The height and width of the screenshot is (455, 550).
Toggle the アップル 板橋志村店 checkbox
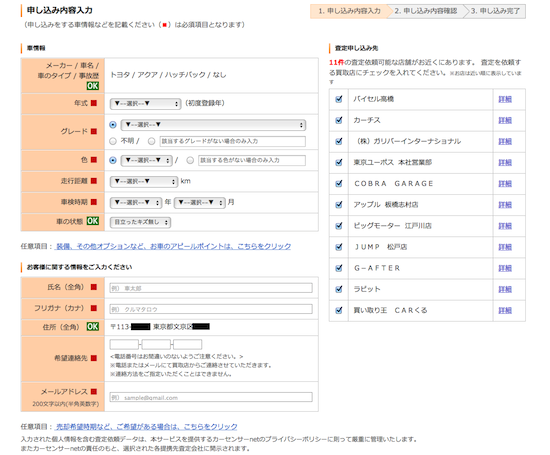[338, 205]
